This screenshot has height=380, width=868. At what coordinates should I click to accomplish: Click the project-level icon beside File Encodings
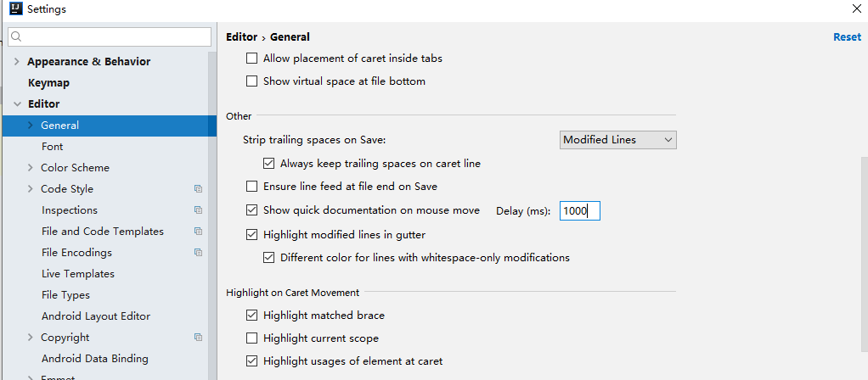pos(198,253)
